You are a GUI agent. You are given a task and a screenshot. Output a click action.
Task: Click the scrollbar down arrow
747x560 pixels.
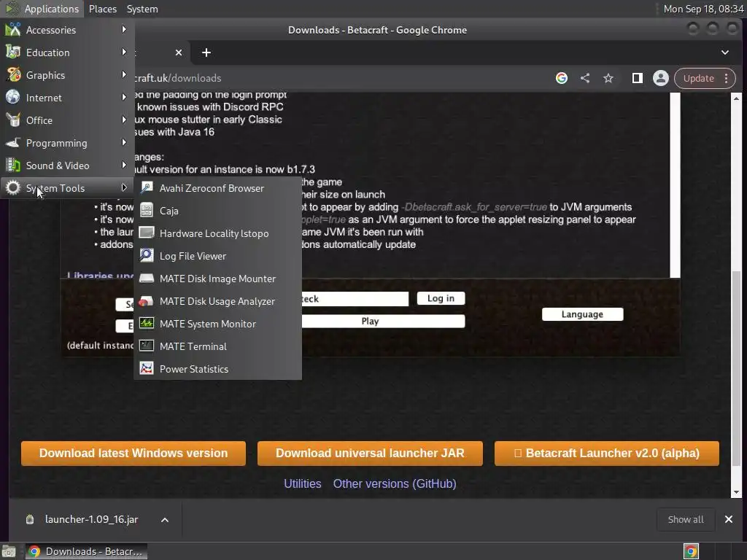[x=737, y=492]
